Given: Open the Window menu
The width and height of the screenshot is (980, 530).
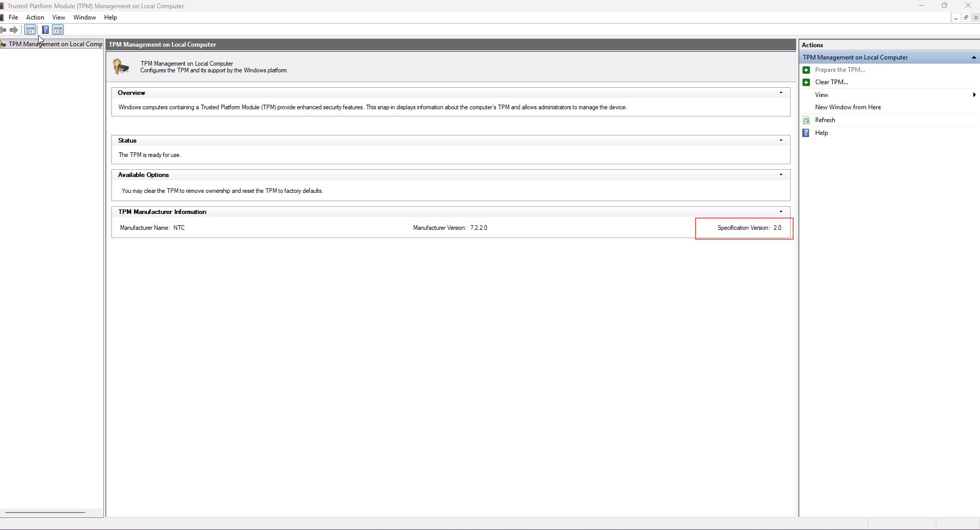Looking at the screenshot, I should pos(85,17).
